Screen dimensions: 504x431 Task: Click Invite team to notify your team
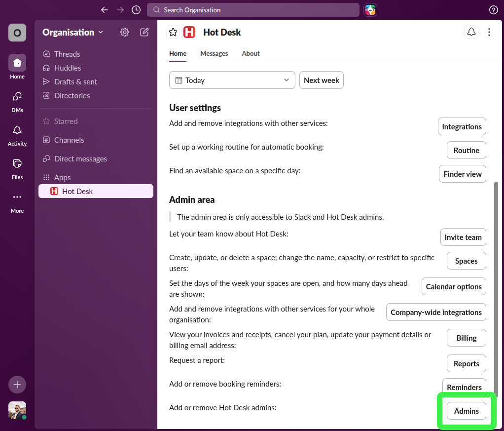[463, 237]
